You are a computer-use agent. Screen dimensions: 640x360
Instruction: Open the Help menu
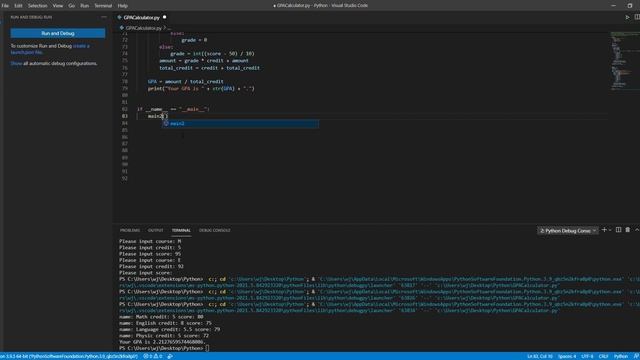point(122,6)
